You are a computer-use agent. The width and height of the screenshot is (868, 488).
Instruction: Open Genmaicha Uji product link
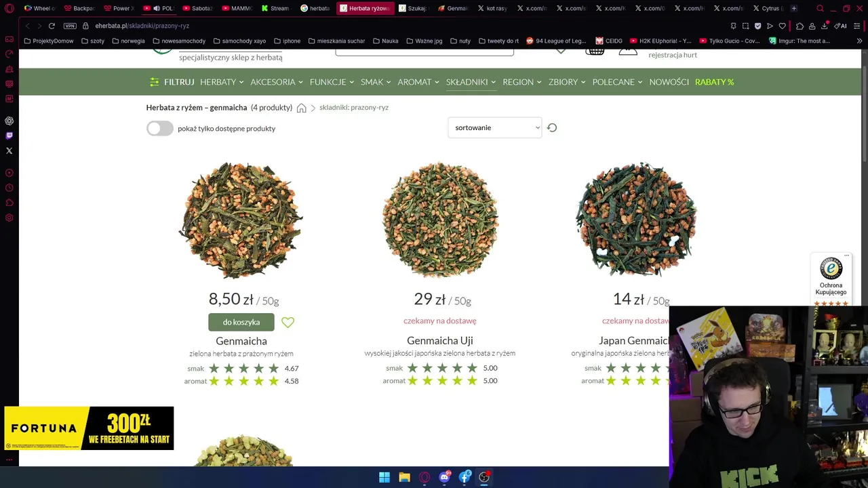tap(440, 340)
